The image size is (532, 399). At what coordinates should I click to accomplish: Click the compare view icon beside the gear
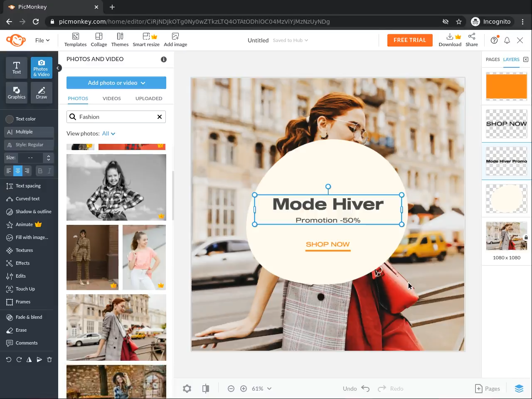206,389
